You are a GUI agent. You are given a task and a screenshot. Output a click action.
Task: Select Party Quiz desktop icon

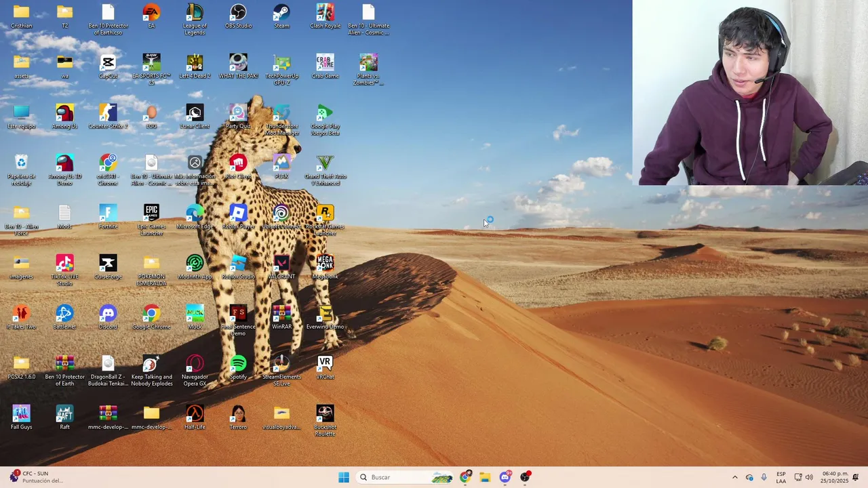(x=238, y=117)
